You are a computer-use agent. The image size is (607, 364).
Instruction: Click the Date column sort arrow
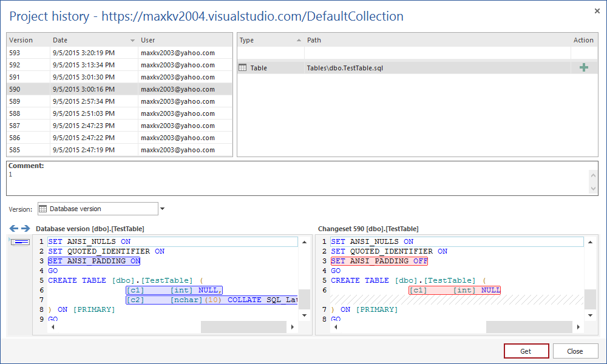pos(132,40)
